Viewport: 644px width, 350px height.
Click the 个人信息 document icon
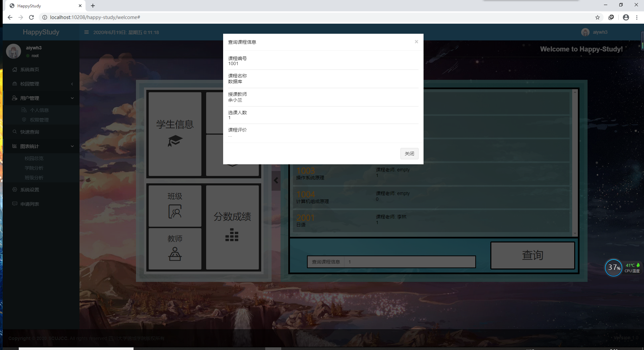(x=24, y=110)
